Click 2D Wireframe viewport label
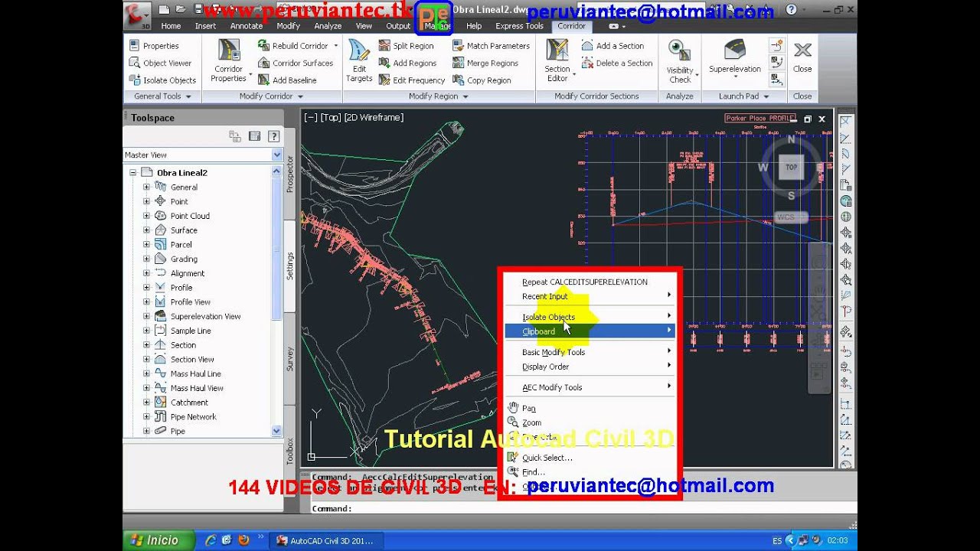980x551 pixels. click(374, 117)
